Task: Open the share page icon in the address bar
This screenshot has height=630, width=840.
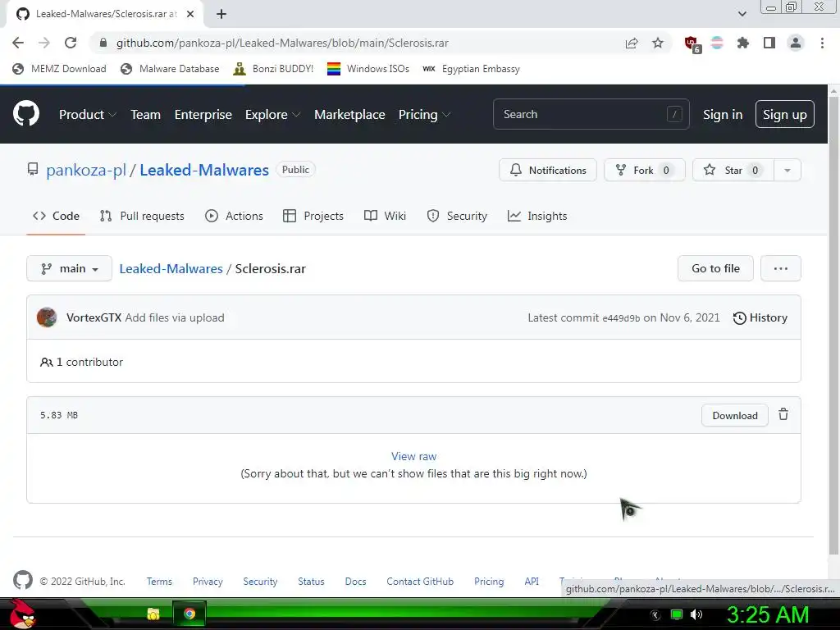Action: click(632, 43)
